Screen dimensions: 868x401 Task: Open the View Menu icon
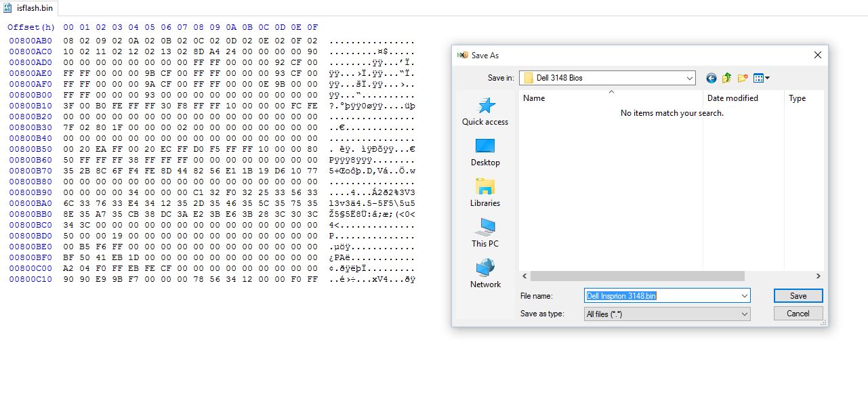(x=762, y=78)
